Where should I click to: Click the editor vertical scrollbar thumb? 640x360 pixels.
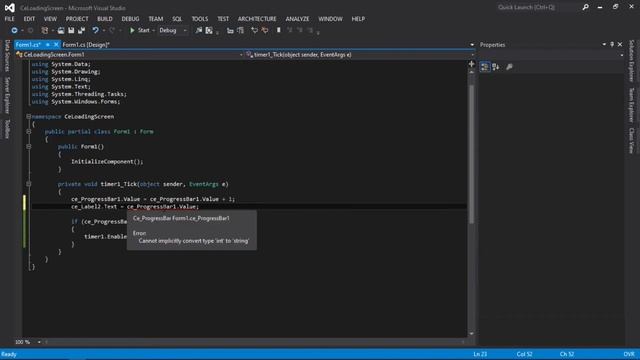click(x=471, y=154)
